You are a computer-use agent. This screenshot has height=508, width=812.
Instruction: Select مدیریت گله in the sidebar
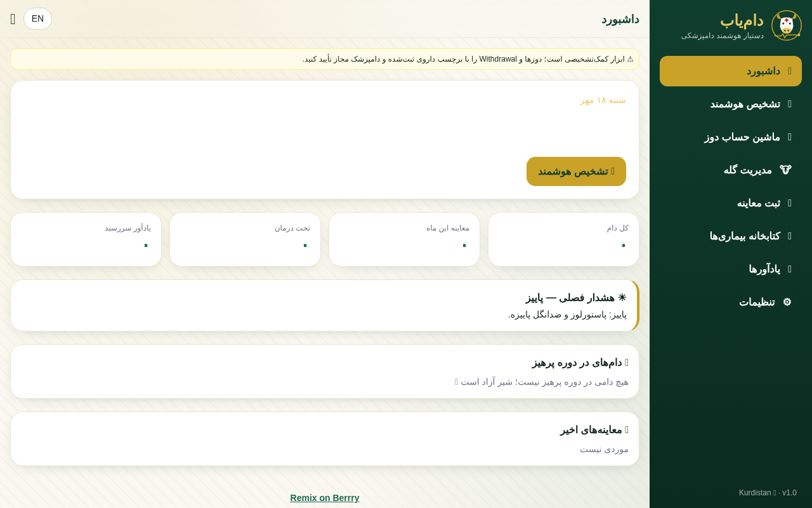[x=731, y=170]
